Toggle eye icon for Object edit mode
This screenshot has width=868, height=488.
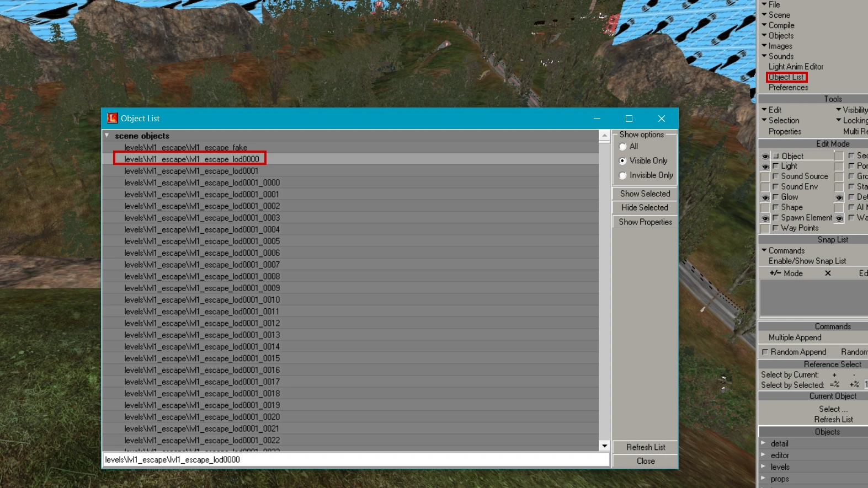tap(765, 156)
